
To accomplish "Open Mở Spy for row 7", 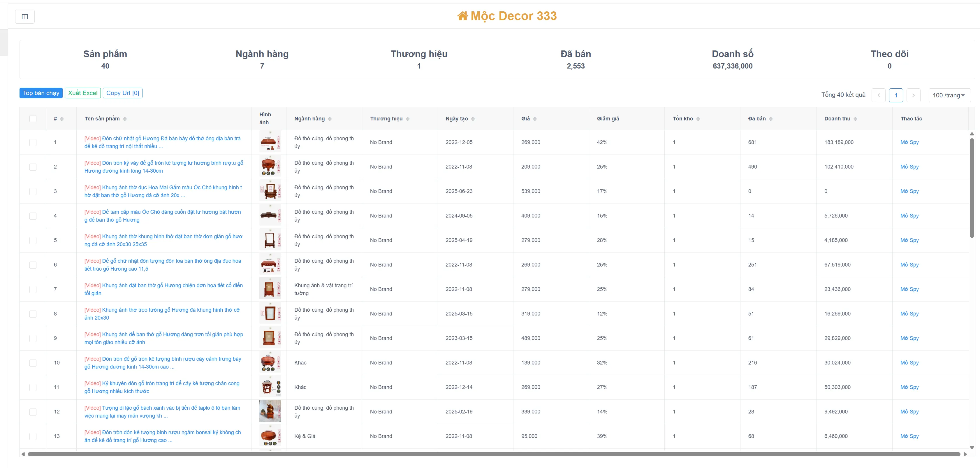I will [x=909, y=290].
